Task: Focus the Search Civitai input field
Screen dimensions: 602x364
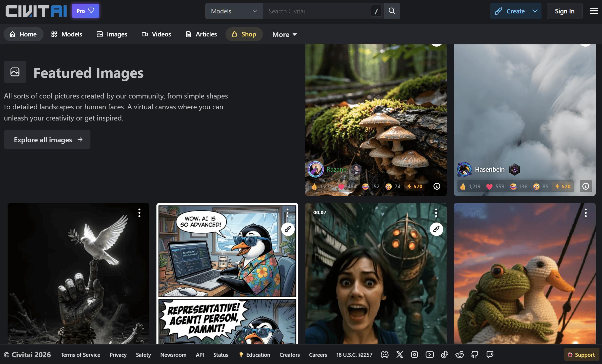Action: (x=316, y=11)
